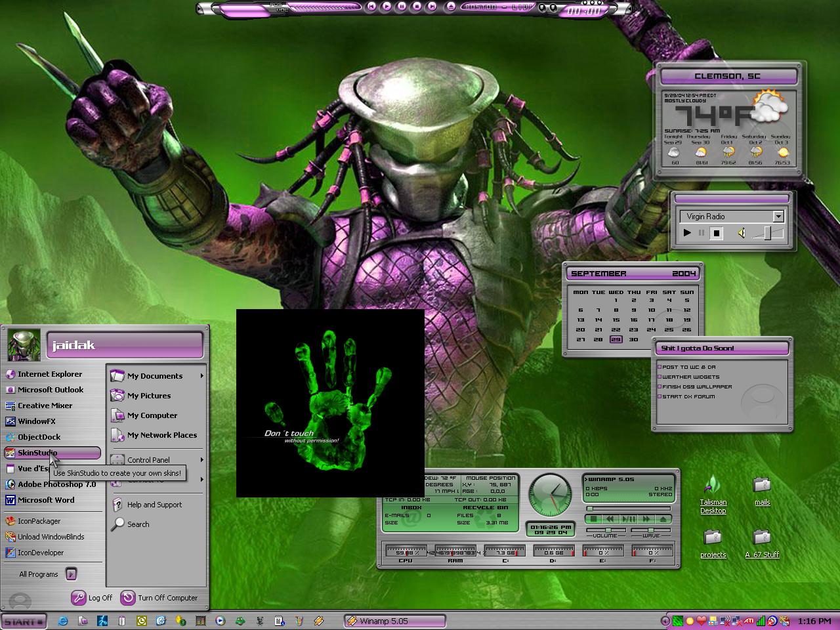Click the Winamp quick launch lightning icon
The image size is (840, 630).
(x=319, y=621)
